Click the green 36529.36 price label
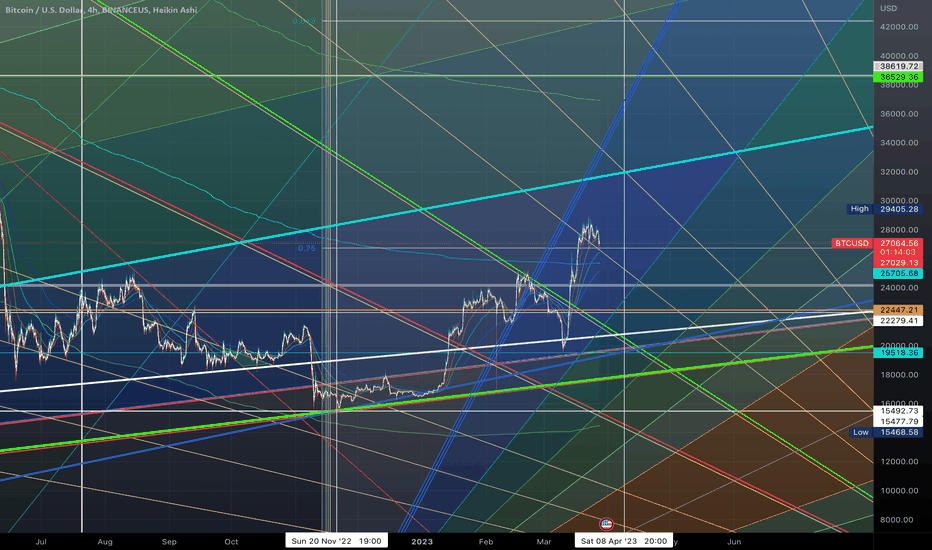 [898, 77]
